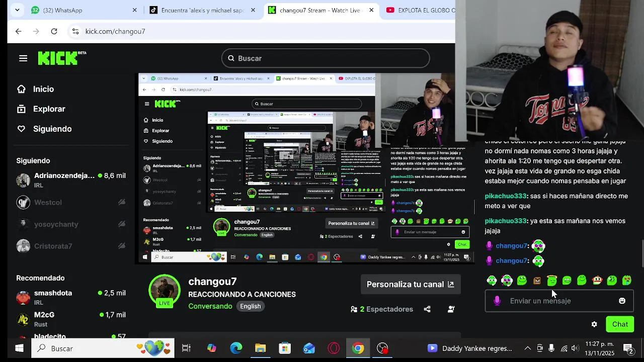Open the yosoychanty channel
The image size is (644, 362).
coord(71,224)
